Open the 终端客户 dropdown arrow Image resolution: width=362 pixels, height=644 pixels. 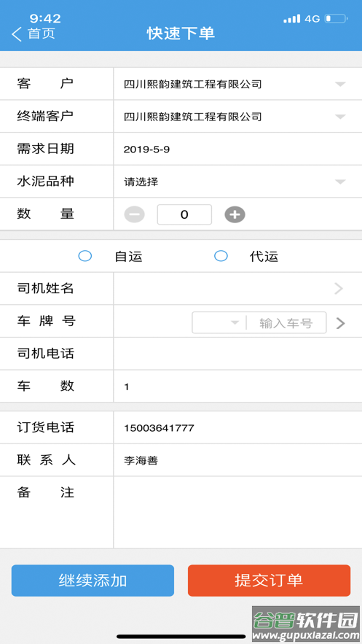(340, 117)
